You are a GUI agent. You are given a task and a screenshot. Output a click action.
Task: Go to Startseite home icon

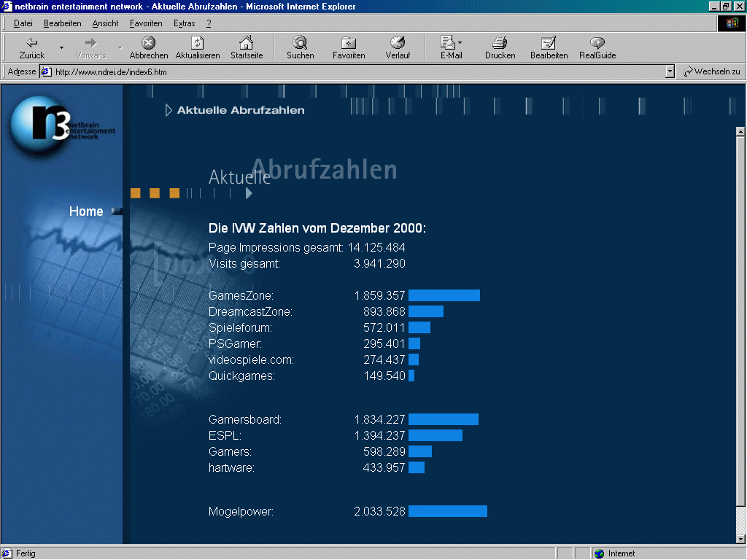click(247, 43)
